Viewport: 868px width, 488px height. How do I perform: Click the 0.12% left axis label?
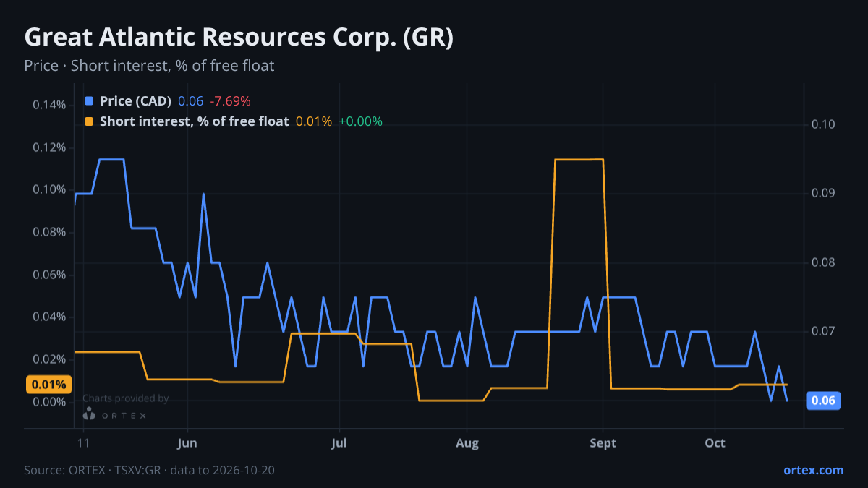click(49, 147)
